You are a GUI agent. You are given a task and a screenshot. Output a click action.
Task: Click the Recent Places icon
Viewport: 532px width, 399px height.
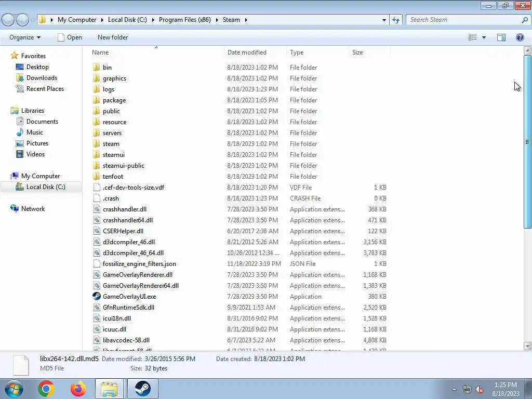(20, 88)
